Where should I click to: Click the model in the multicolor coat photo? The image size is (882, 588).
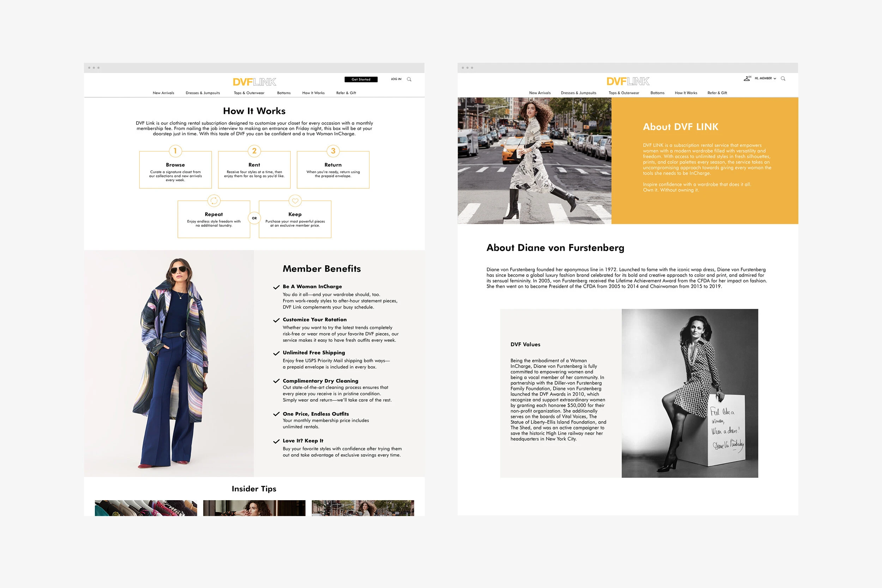[x=169, y=363]
